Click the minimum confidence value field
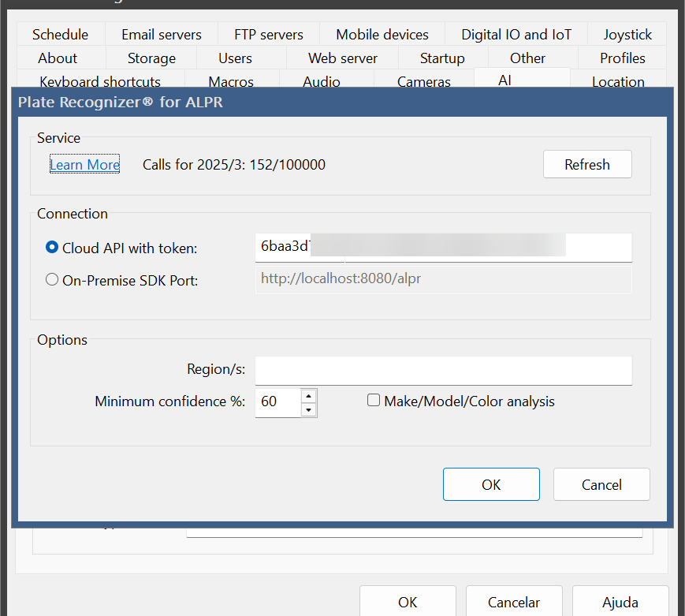Image resolution: width=685 pixels, height=616 pixels. pyautogui.click(x=278, y=402)
